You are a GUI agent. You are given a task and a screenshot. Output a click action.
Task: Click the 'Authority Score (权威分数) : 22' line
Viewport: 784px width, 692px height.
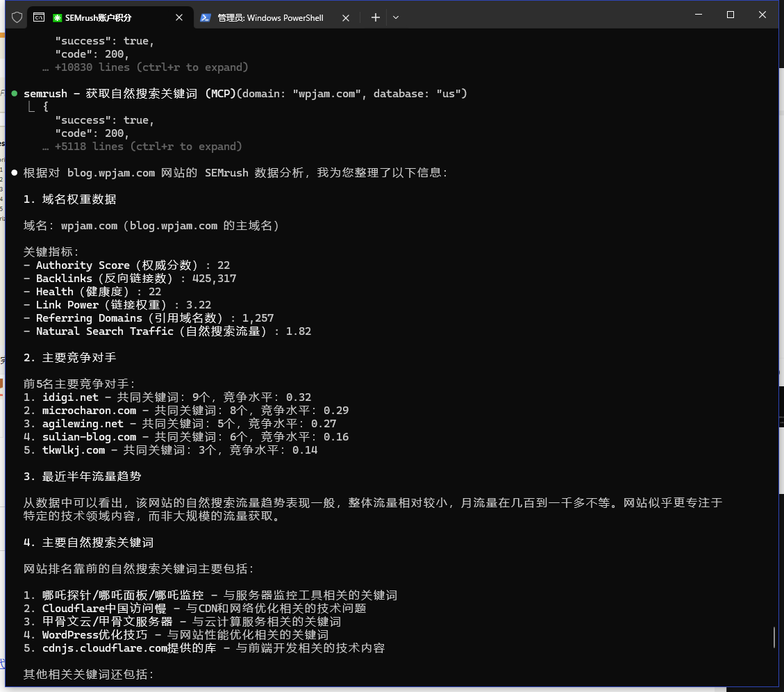pos(126,265)
